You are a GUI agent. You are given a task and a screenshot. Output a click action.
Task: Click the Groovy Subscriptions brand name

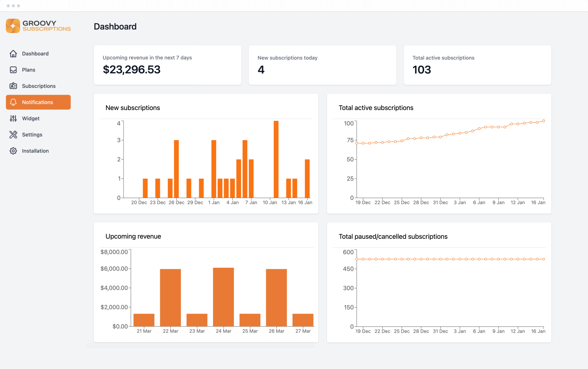[x=47, y=26]
